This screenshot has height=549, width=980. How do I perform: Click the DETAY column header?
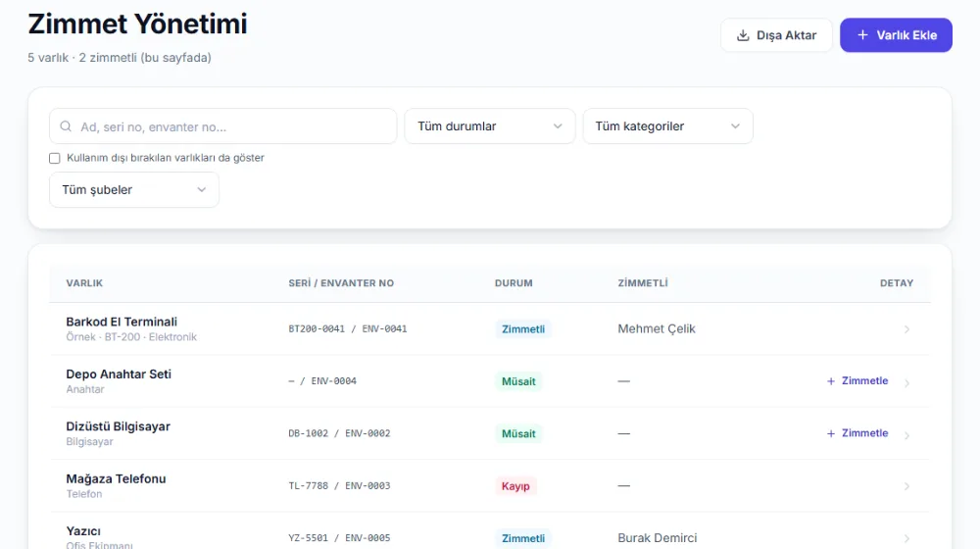(x=897, y=283)
